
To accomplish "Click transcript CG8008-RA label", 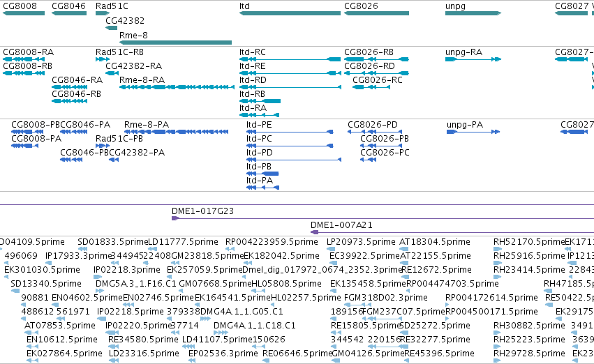I will pyautogui.click(x=28, y=52).
